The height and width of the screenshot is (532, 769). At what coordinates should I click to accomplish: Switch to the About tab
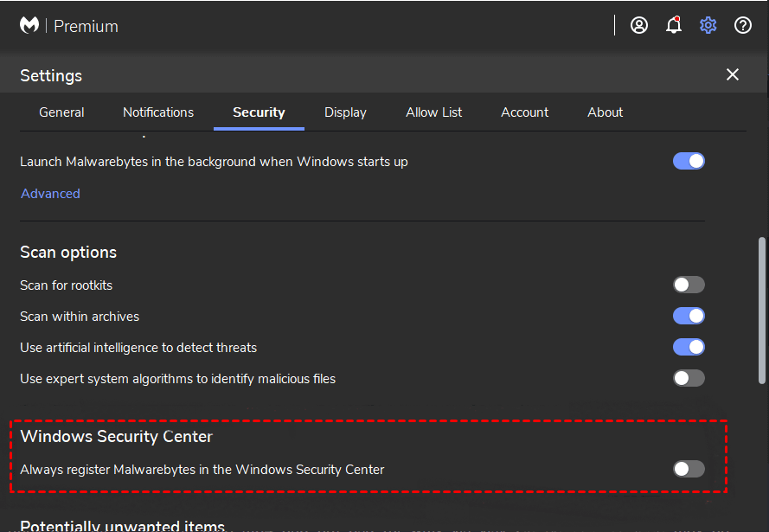click(605, 112)
